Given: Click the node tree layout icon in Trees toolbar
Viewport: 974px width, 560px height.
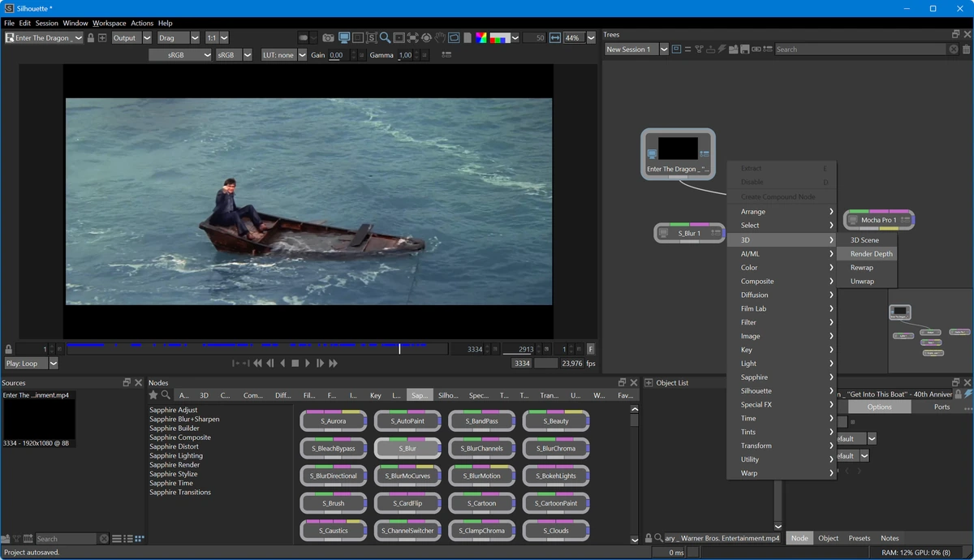Looking at the screenshot, I should coord(699,50).
